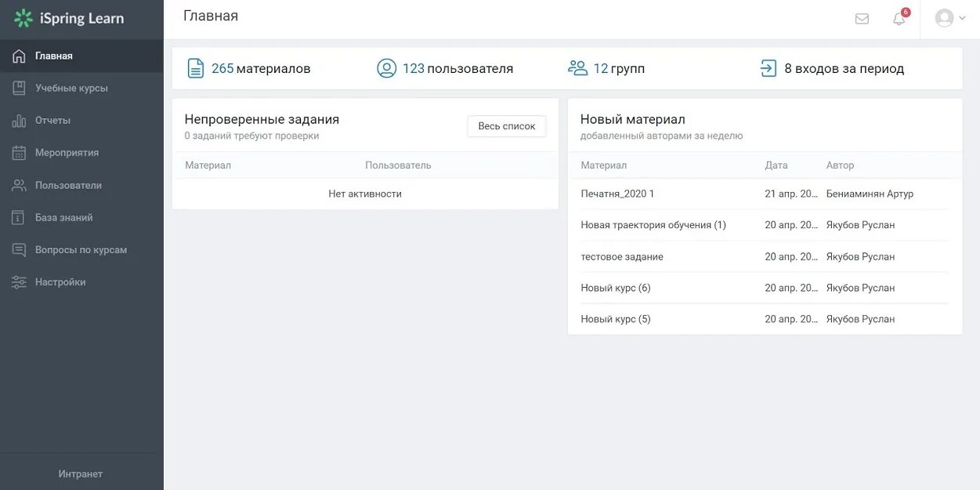The width and height of the screenshot is (980, 490).
Task: Click the info book icon beside База знаний
Action: [20, 217]
